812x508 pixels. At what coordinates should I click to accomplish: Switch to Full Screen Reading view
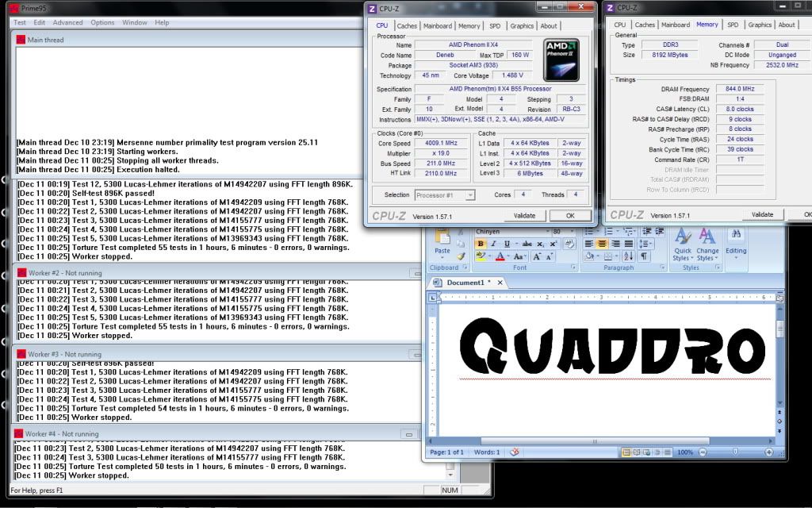tap(637, 452)
